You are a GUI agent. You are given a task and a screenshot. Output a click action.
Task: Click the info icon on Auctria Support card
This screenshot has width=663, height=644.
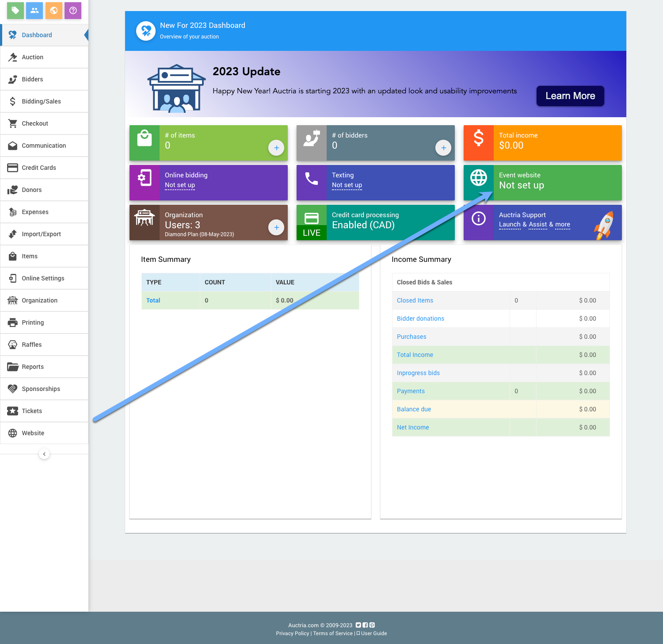tap(478, 218)
